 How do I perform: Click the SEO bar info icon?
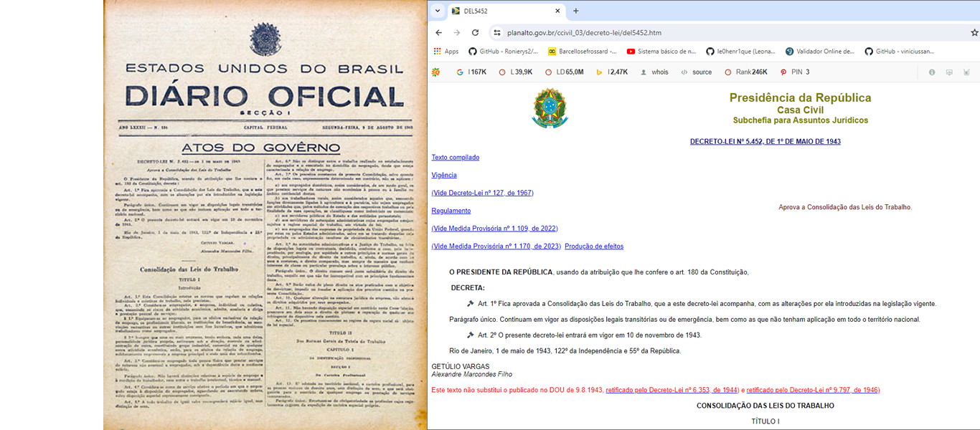[x=932, y=72]
